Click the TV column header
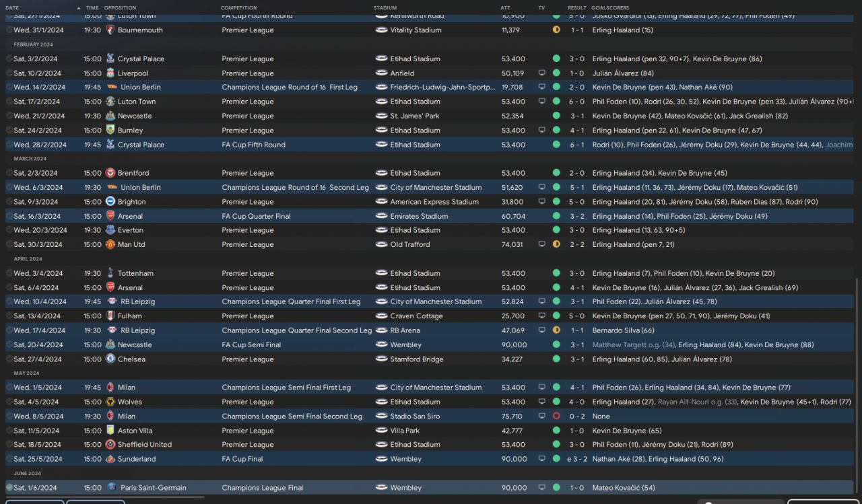Screen dimensions: 862x504 coord(541,8)
